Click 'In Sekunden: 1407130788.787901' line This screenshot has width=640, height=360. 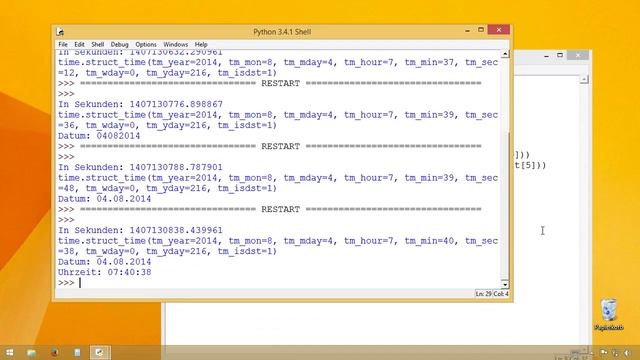[x=140, y=167]
